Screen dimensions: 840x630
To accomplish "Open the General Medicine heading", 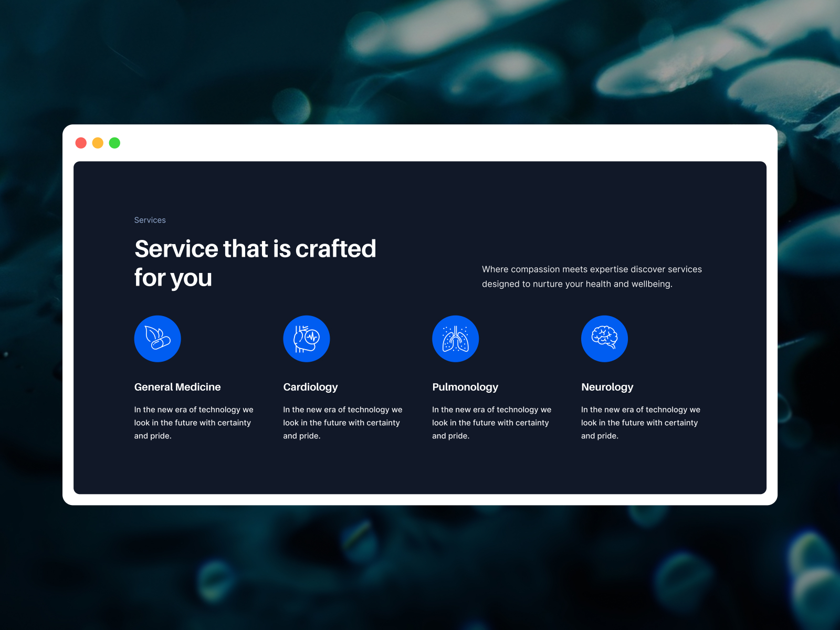I will pyautogui.click(x=177, y=387).
